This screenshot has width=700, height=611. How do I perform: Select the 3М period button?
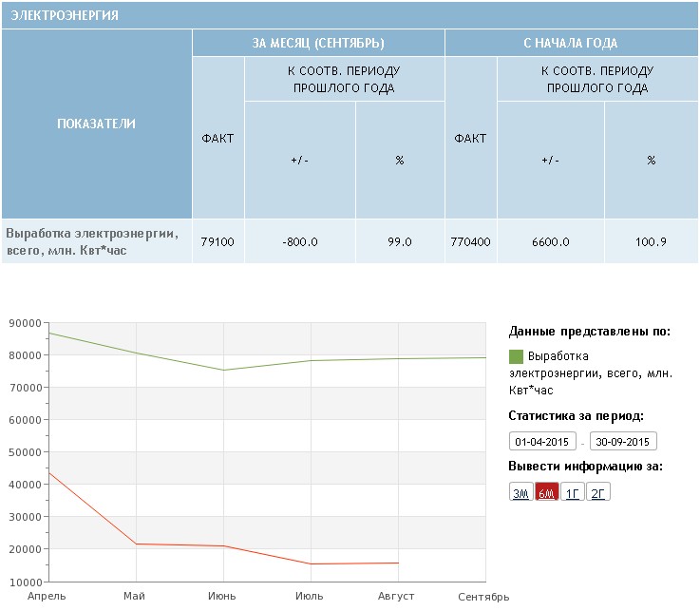point(520,492)
